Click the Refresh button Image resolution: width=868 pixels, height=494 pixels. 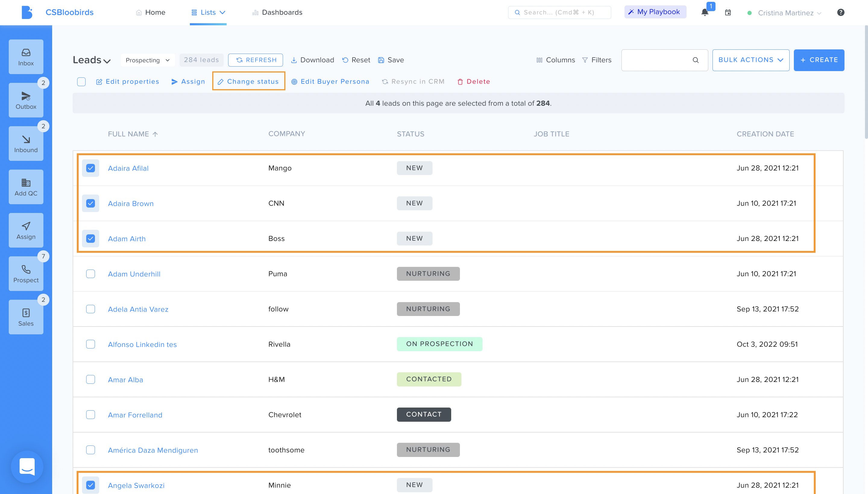[x=256, y=60]
